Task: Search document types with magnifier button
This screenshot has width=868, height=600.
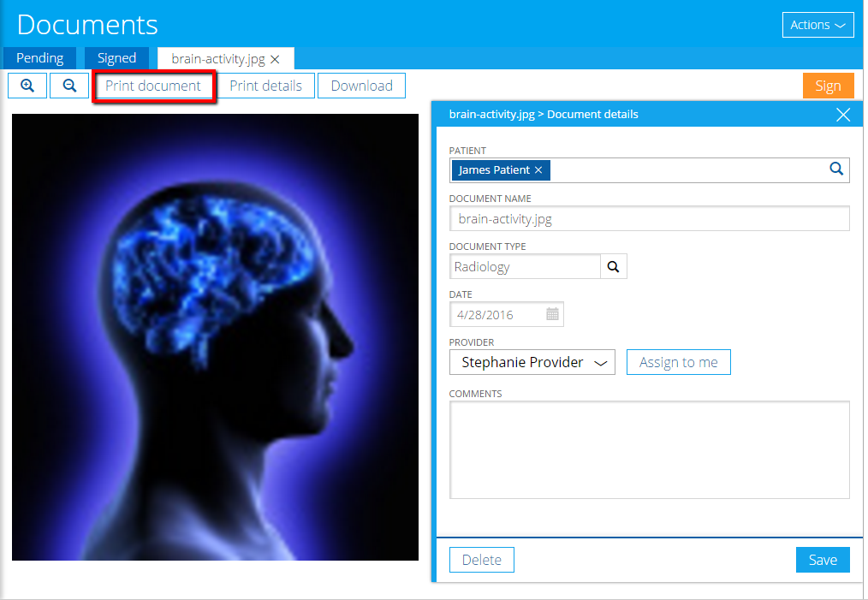Action: click(614, 267)
